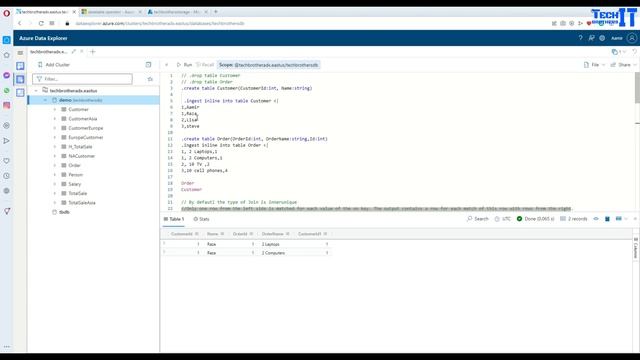The height and width of the screenshot is (360, 640).
Task: Expand the CustomerAsia table node
Action: 55,119
